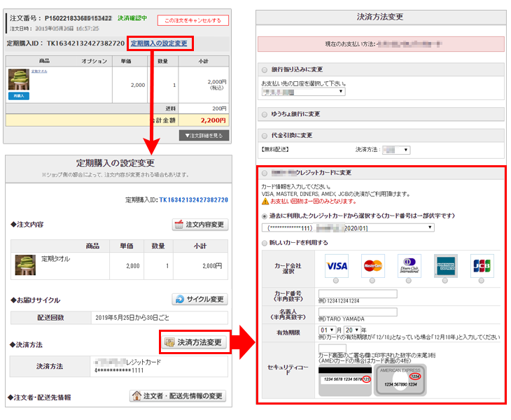Select the radio button under JCB
511x420 pixels.
click(482, 281)
